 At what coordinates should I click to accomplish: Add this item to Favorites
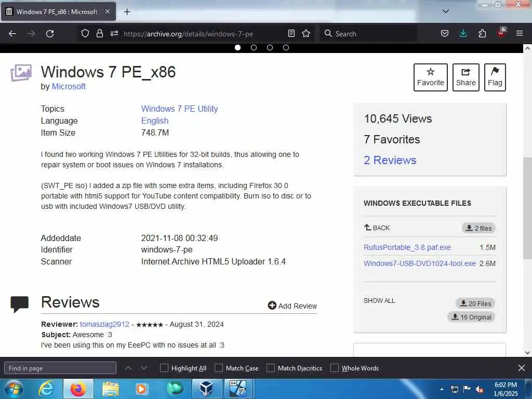(431, 77)
